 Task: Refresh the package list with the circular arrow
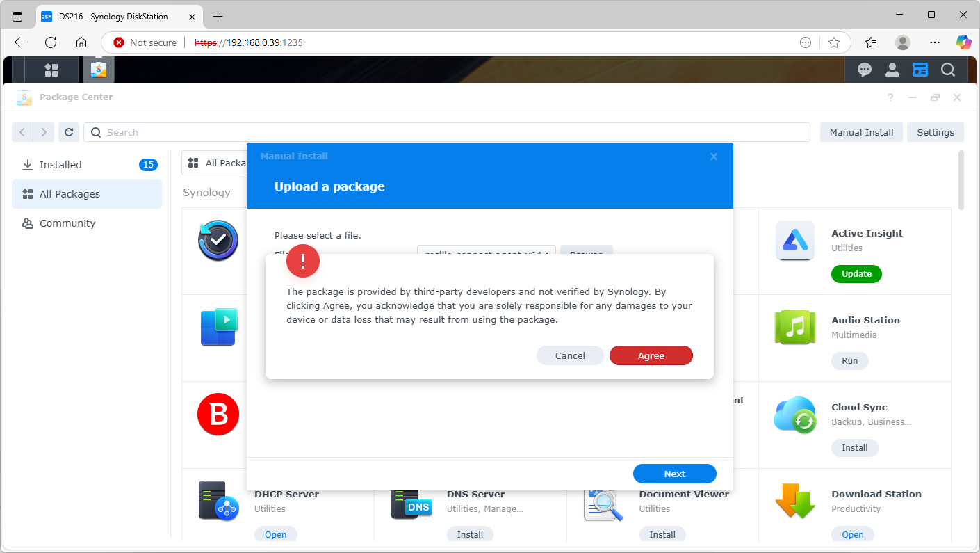pos(68,132)
